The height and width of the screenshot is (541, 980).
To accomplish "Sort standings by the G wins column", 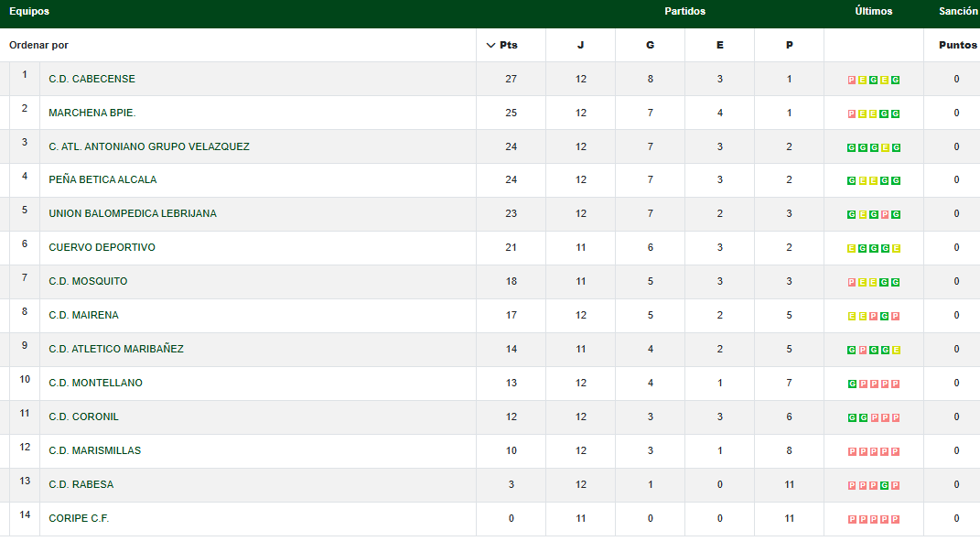I will coord(650,45).
